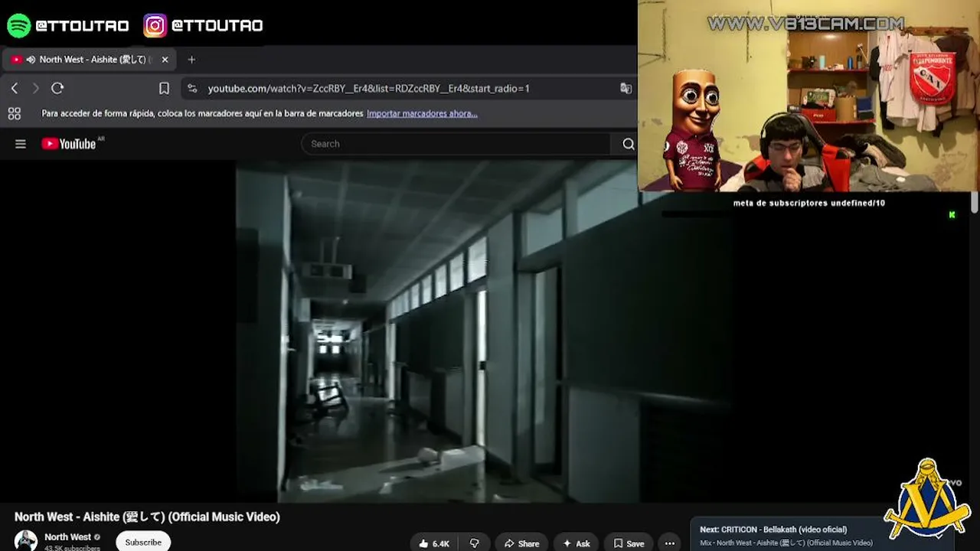The image size is (980, 551).
Task: Open the Ask button under the video
Action: pos(577,543)
